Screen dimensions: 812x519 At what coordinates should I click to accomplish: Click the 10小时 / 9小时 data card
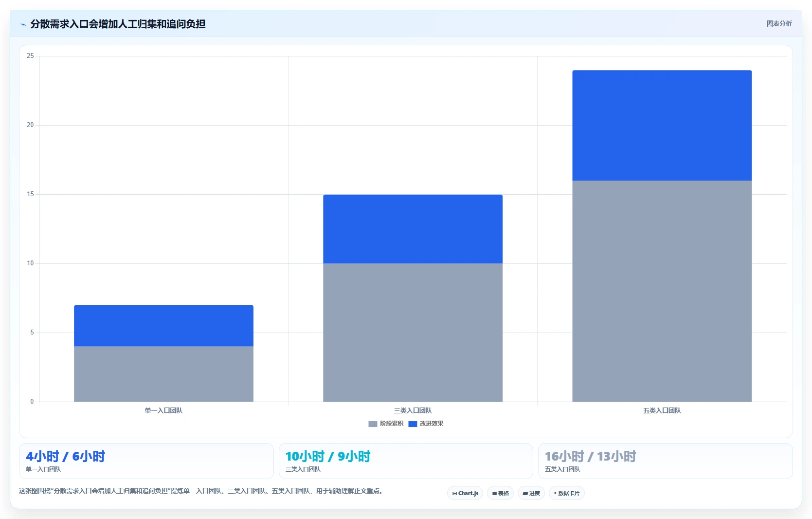coord(406,461)
